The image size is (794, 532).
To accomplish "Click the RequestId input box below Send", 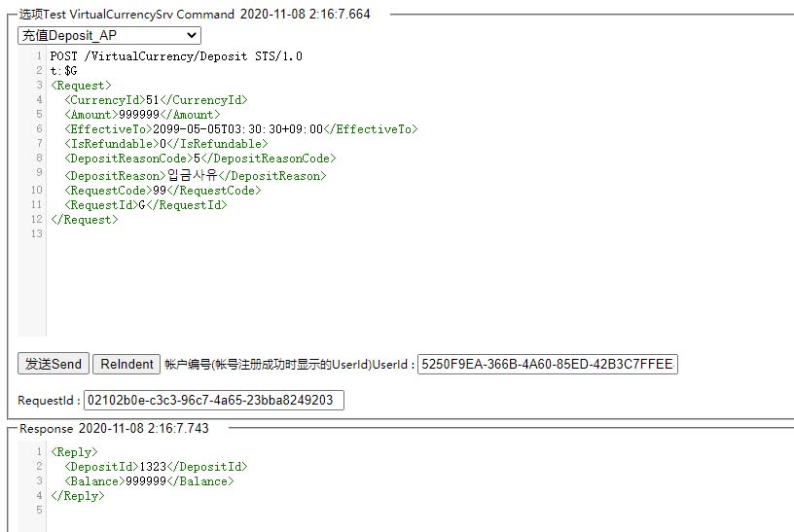I will 213,401.
